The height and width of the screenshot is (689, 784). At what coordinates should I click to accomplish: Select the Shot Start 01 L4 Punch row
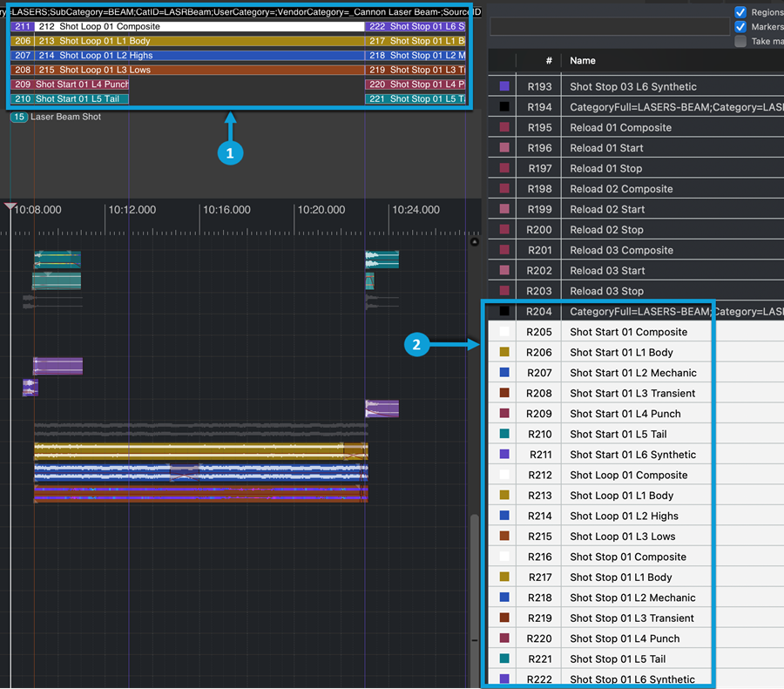[x=625, y=414]
